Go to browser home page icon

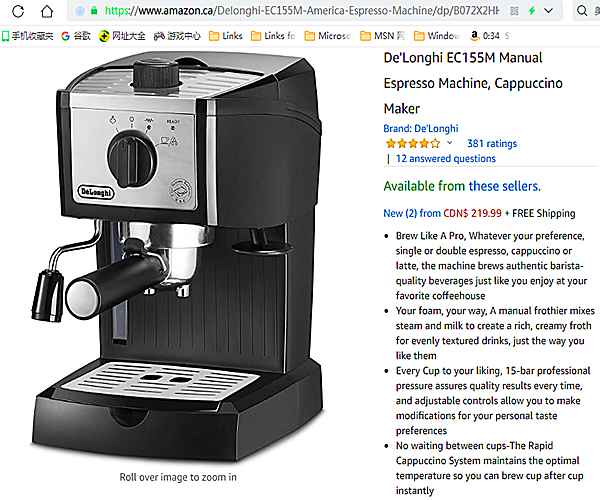(47, 11)
